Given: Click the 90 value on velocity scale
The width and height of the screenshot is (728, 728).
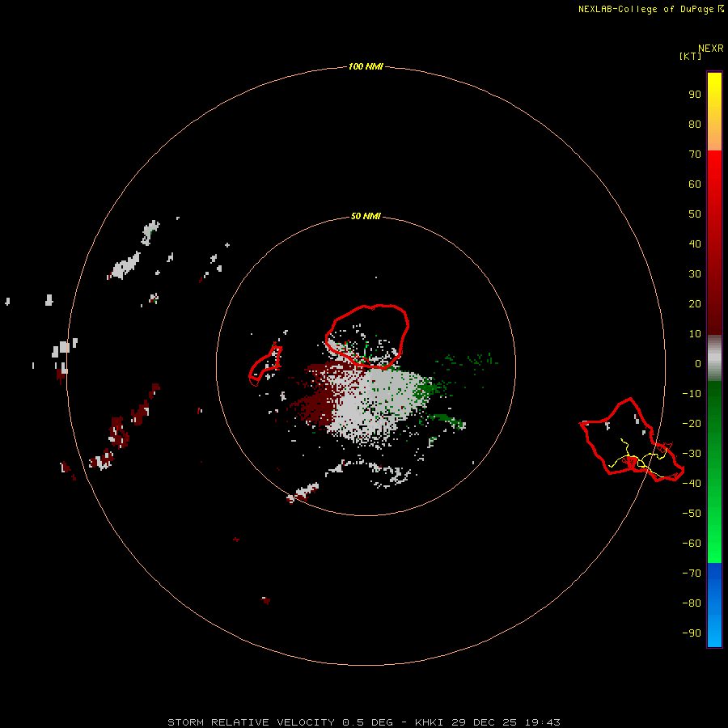Looking at the screenshot, I should (x=695, y=95).
